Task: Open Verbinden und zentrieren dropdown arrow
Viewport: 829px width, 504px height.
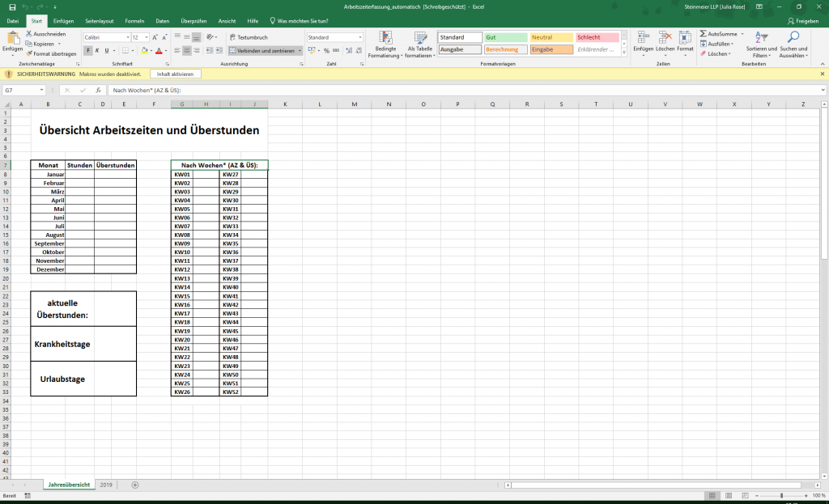Action: 300,51
